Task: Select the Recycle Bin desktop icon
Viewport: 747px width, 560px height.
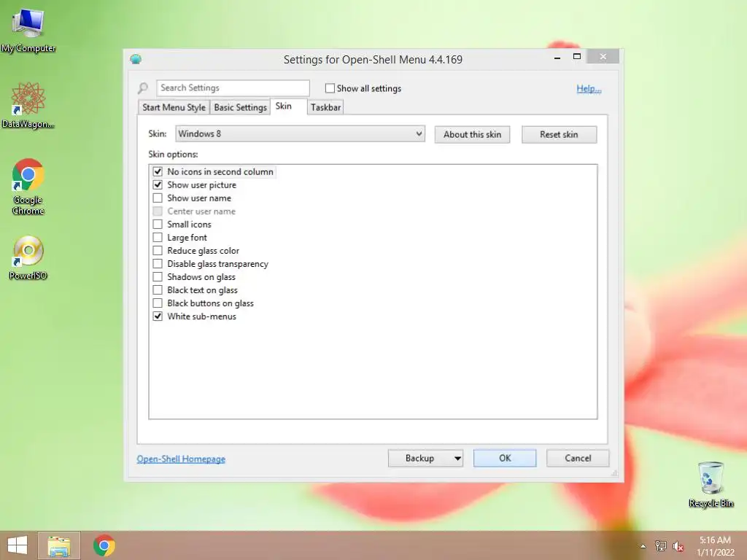Action: tap(711, 484)
